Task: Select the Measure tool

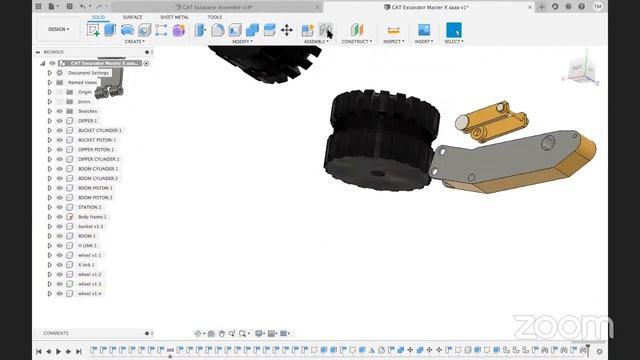Action: (x=393, y=30)
